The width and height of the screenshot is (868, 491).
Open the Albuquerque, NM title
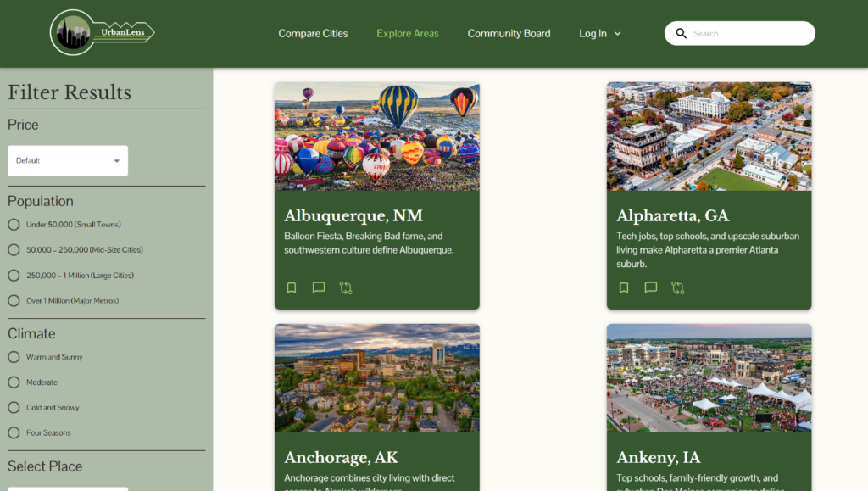click(353, 216)
